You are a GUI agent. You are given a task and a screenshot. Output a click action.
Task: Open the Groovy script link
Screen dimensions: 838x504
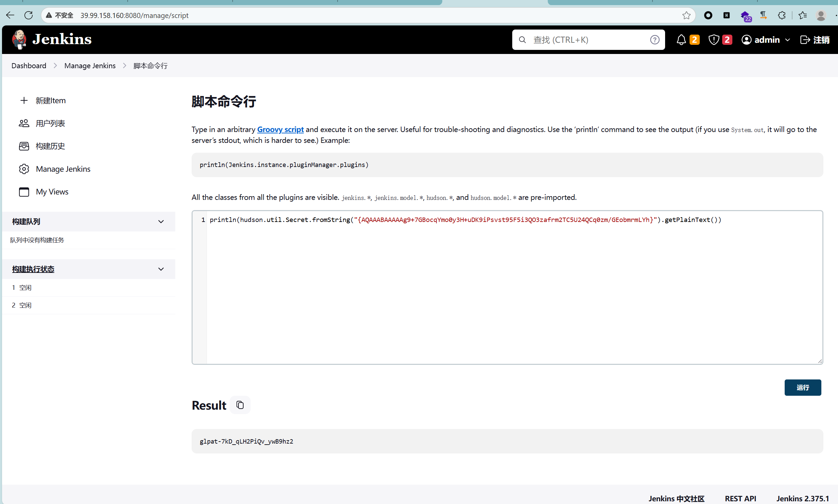point(280,129)
